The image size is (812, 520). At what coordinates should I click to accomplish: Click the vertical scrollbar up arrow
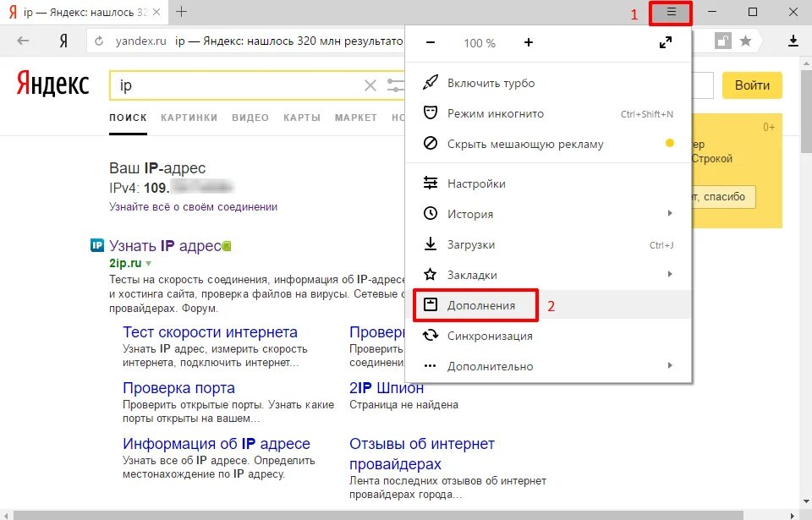coord(806,63)
